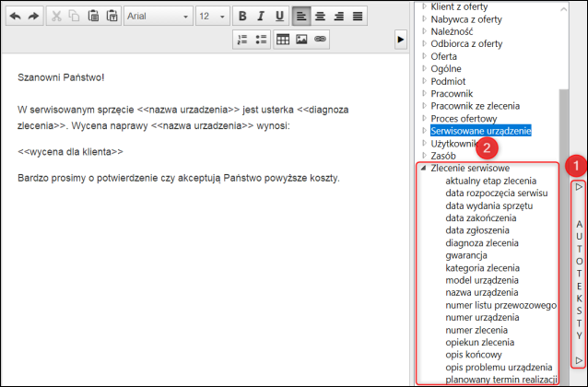This screenshot has height=387, width=588.
Task: Expand the Należność node
Action: coord(425,31)
